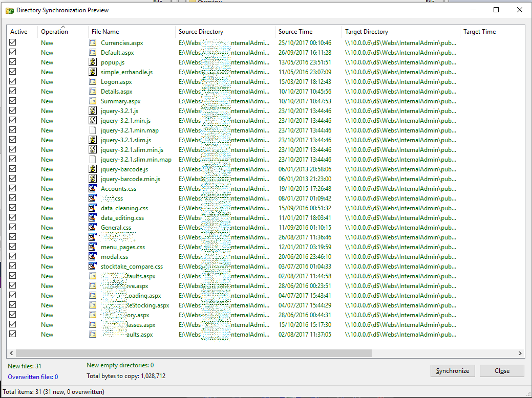Click the Close button
Viewport: 532px width, 398px height.
point(502,371)
